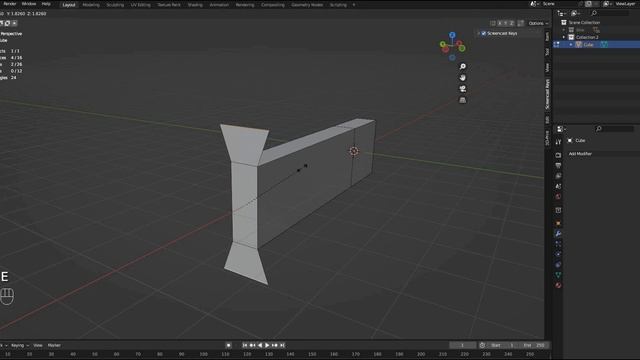The width and height of the screenshot is (640, 360).
Task: Open the Screencast Keys sidebar tab
Action: (547, 94)
